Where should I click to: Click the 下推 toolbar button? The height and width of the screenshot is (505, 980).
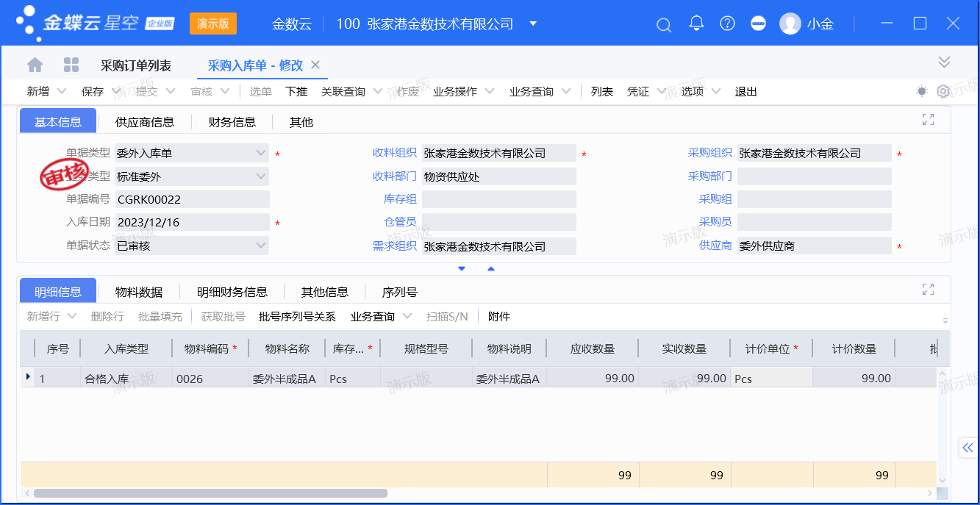[x=296, y=91]
